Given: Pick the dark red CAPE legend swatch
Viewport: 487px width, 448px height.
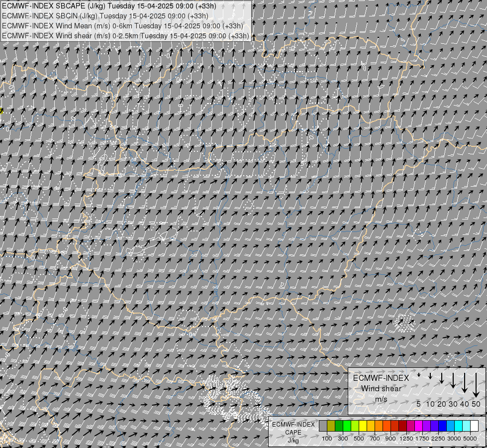Looking at the screenshot, I should click(402, 426).
